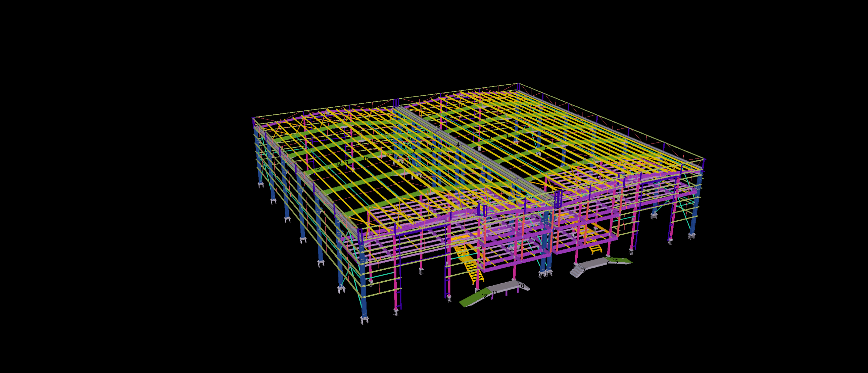The image size is (868, 373).
Task: Select the grey concrete entrance steps
Action: click(577, 271)
